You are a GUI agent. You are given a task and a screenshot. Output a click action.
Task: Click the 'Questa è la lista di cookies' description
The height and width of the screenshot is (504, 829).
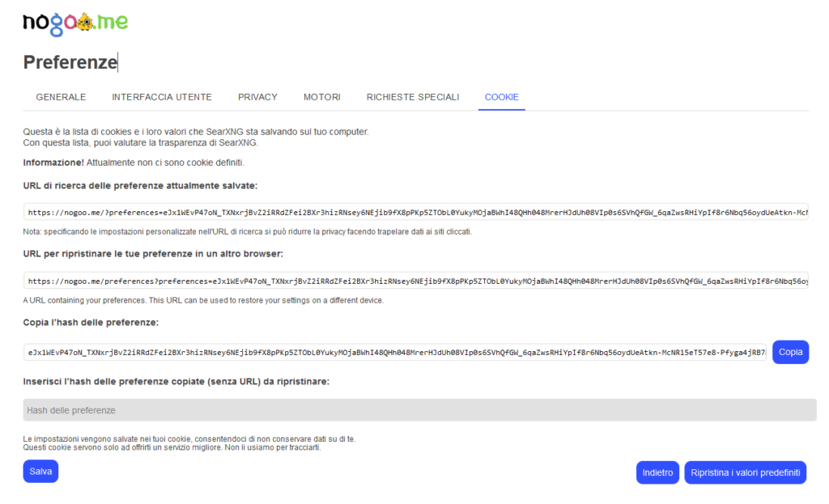coord(196,138)
